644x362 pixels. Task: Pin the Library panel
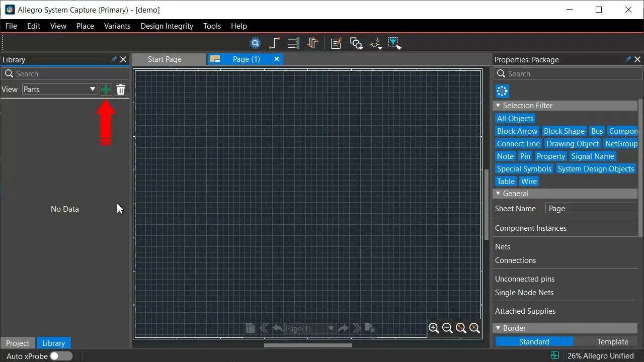114,59
